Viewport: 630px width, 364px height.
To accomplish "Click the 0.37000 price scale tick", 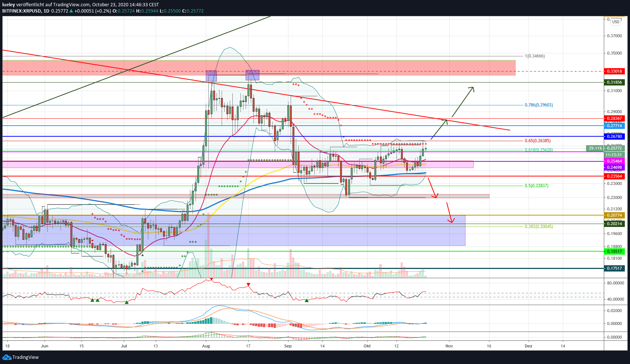I will coord(615,36).
